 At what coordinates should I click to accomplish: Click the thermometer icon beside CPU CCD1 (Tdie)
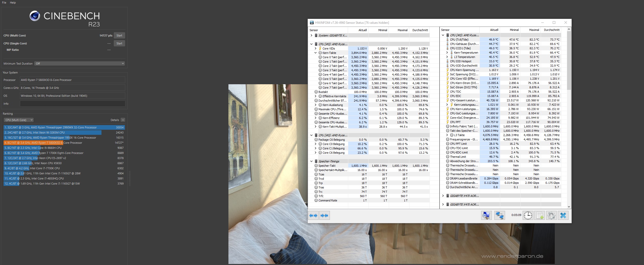tap(447, 48)
